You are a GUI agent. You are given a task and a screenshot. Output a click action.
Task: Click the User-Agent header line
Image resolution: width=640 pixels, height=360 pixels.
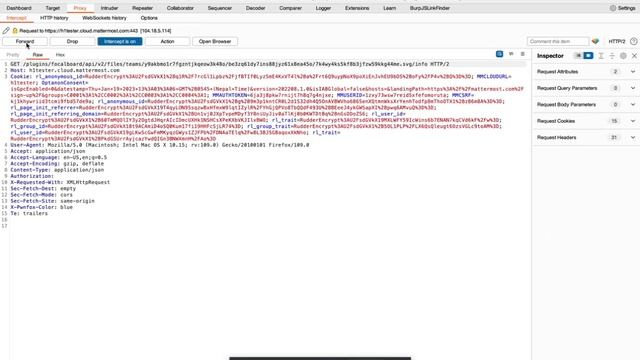click(160, 145)
